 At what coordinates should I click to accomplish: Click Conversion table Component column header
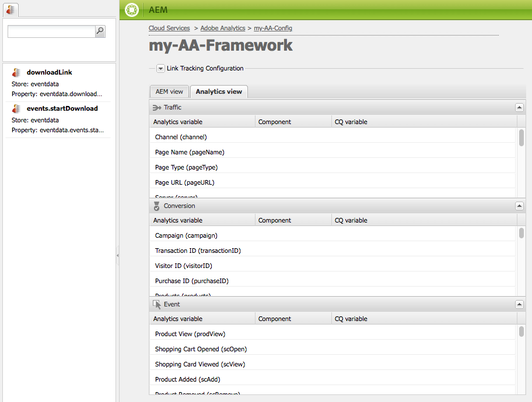click(x=293, y=220)
